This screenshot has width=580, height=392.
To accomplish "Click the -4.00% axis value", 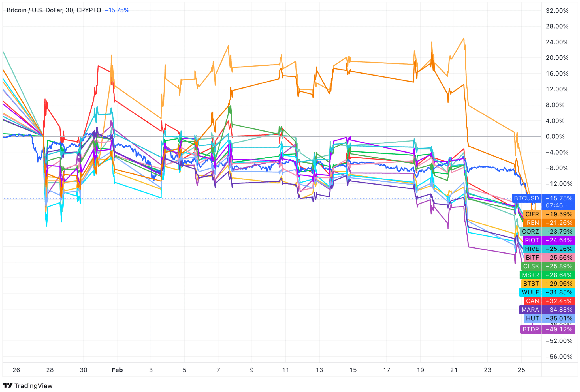I will (557, 152).
